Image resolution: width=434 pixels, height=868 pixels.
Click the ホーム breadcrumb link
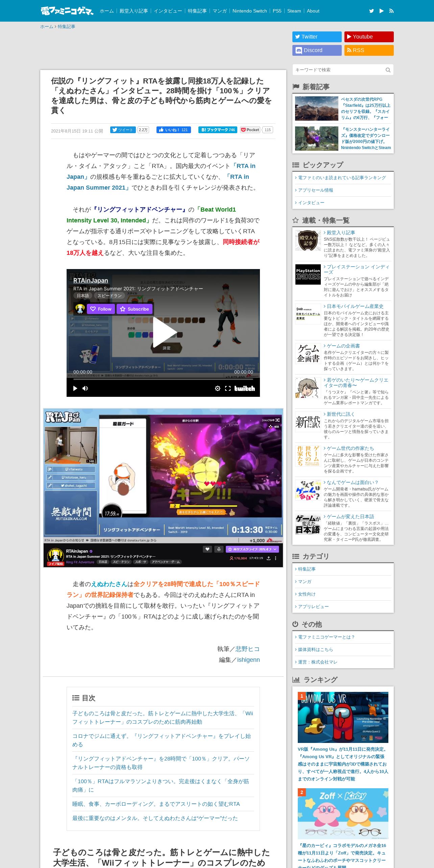[47, 27]
